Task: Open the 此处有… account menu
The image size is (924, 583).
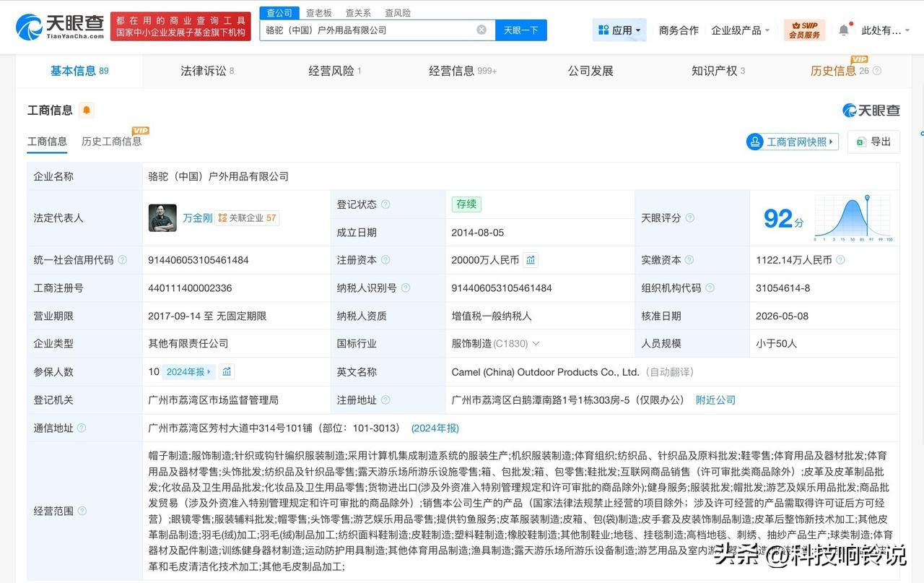Action: (x=885, y=30)
